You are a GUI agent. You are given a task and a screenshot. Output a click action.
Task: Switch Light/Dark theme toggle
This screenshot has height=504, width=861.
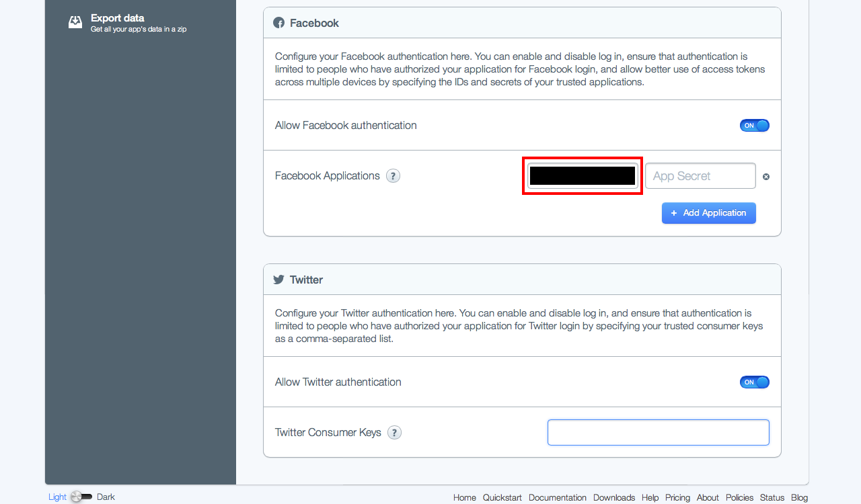click(81, 497)
